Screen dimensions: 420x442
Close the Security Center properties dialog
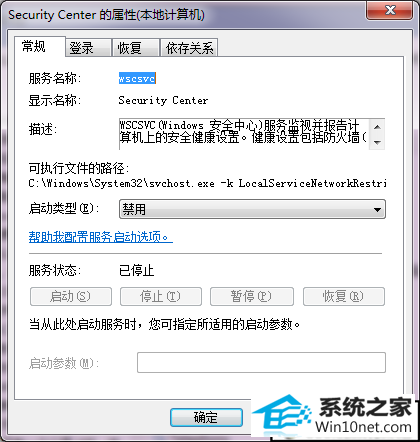[389, 11]
